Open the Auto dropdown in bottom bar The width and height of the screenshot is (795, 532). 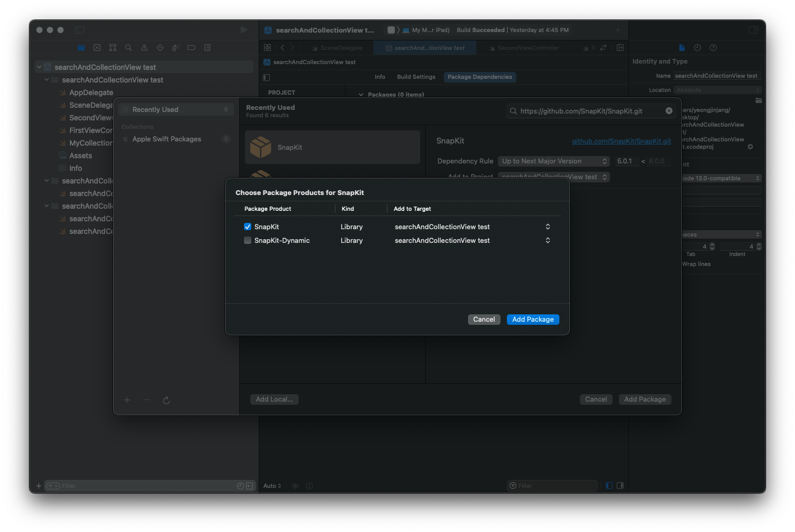[x=272, y=486]
